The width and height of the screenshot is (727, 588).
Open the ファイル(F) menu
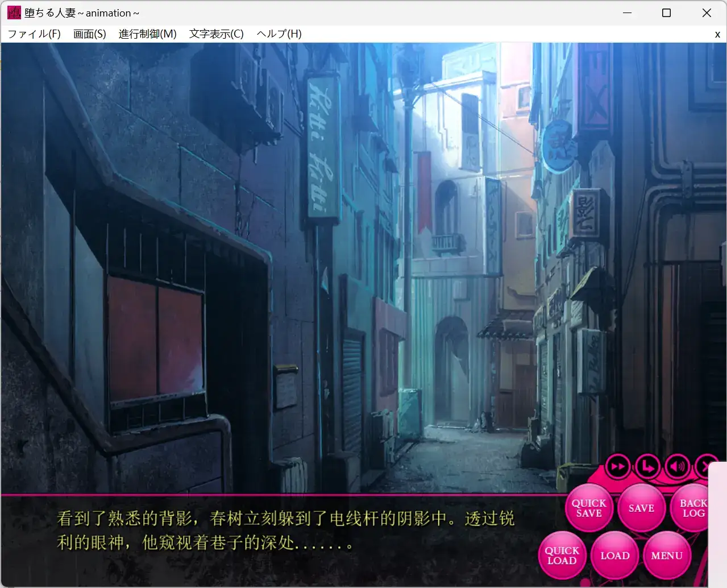click(x=34, y=34)
